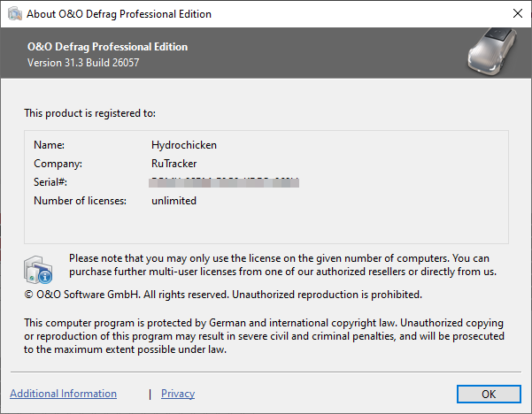Open the Privacy link
The image size is (532, 414).
[x=178, y=394]
